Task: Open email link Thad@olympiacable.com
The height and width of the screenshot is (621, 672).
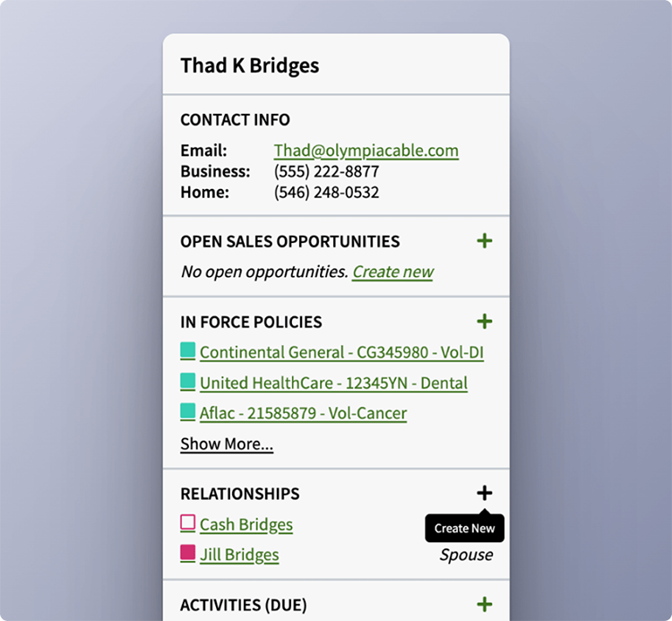Action: (366, 151)
